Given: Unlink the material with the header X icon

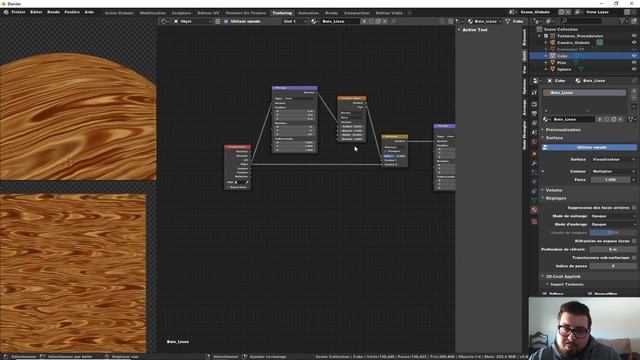Looking at the screenshot, I should pyautogui.click(x=385, y=21).
